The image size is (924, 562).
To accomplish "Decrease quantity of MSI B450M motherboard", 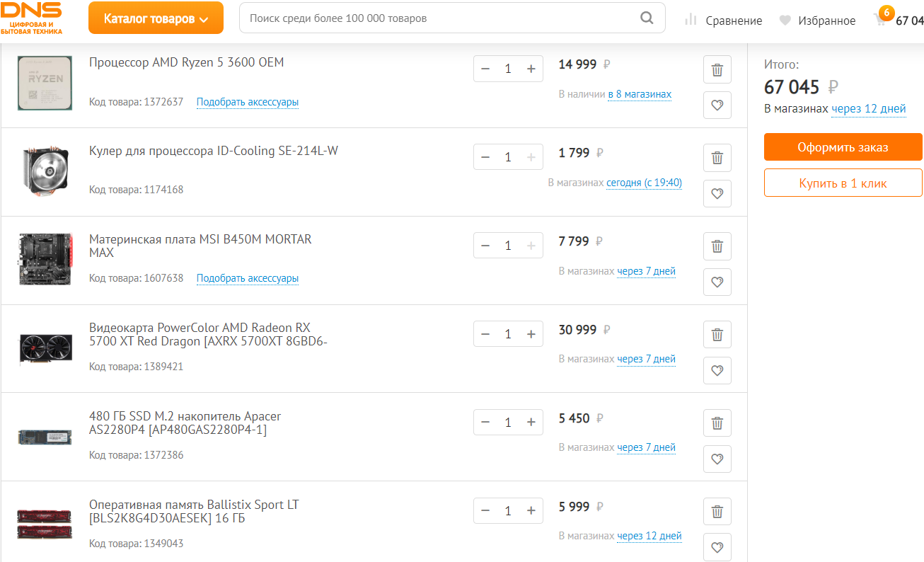I will 485,246.
